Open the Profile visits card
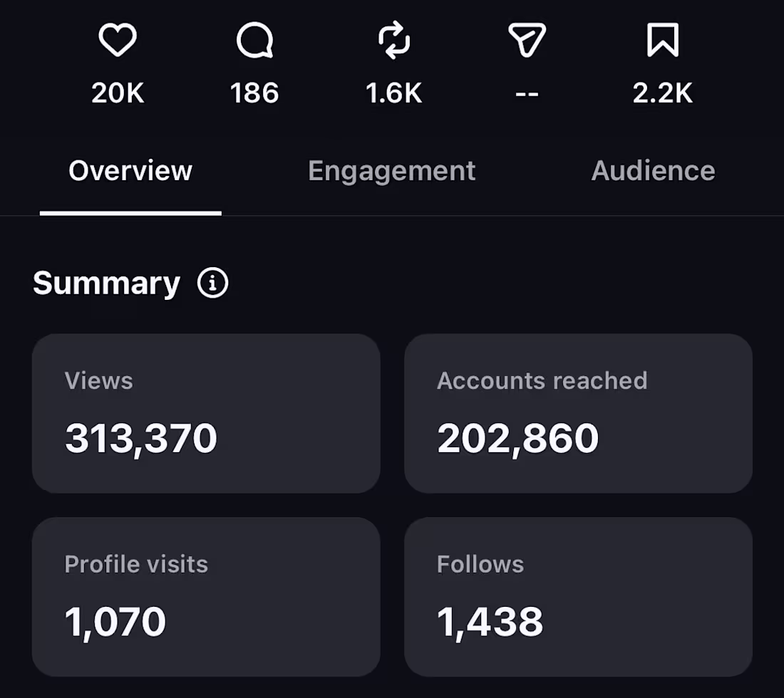Image resolution: width=784 pixels, height=698 pixels. (206, 597)
